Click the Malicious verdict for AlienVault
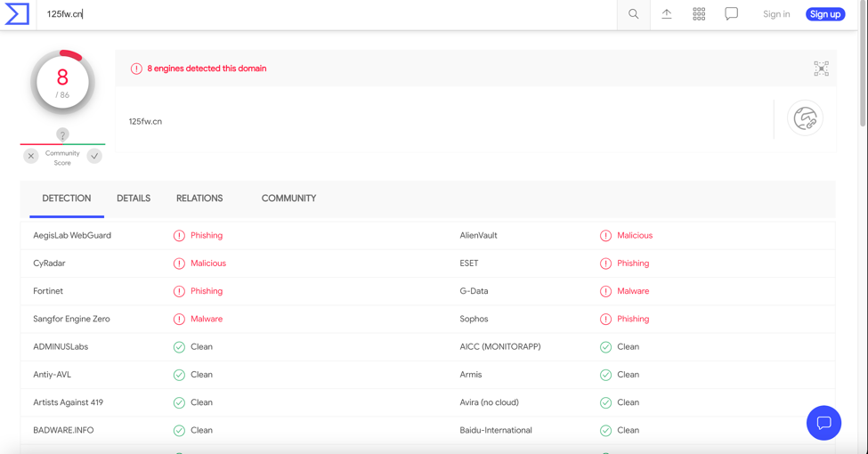This screenshot has height=454, width=868. click(635, 235)
